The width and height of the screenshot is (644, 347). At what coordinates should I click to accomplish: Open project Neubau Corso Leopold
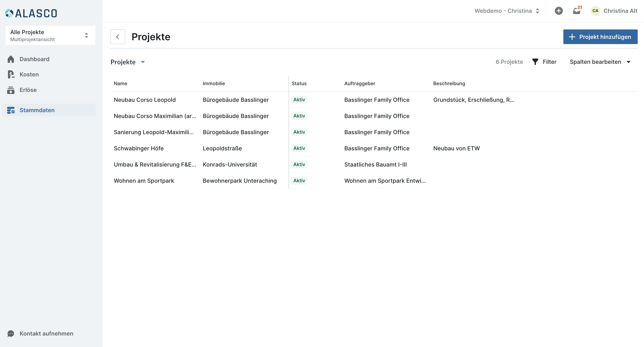(144, 100)
